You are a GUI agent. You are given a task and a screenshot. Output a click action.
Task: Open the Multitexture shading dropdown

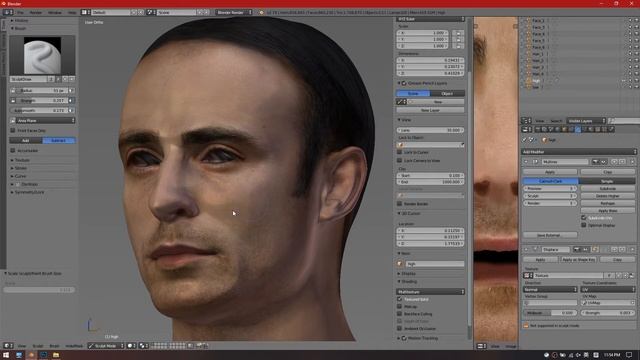(x=430, y=291)
